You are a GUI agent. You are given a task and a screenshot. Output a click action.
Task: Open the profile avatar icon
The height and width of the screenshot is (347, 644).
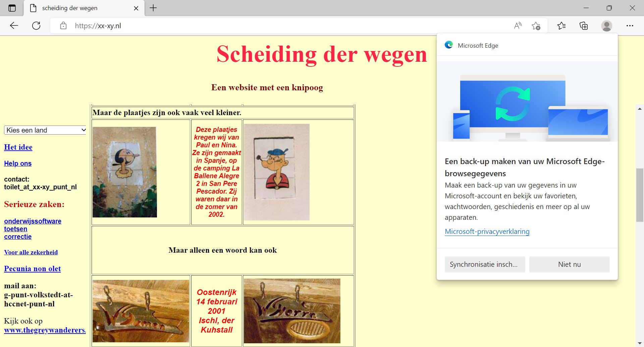coord(606,26)
